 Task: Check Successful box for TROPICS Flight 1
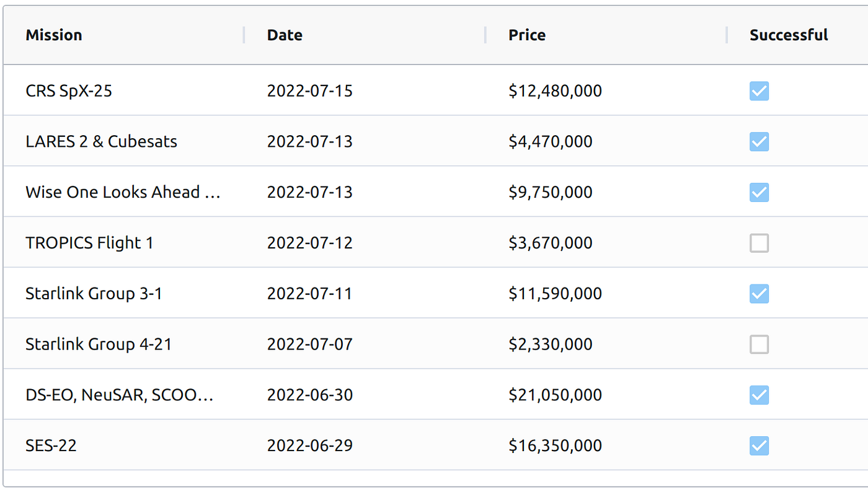759,243
